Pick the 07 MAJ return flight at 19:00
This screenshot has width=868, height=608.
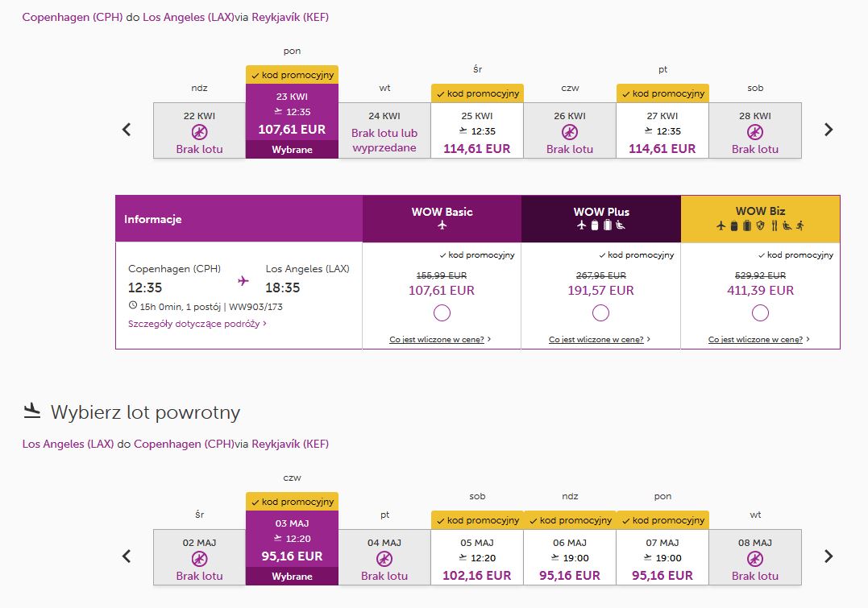click(662, 557)
